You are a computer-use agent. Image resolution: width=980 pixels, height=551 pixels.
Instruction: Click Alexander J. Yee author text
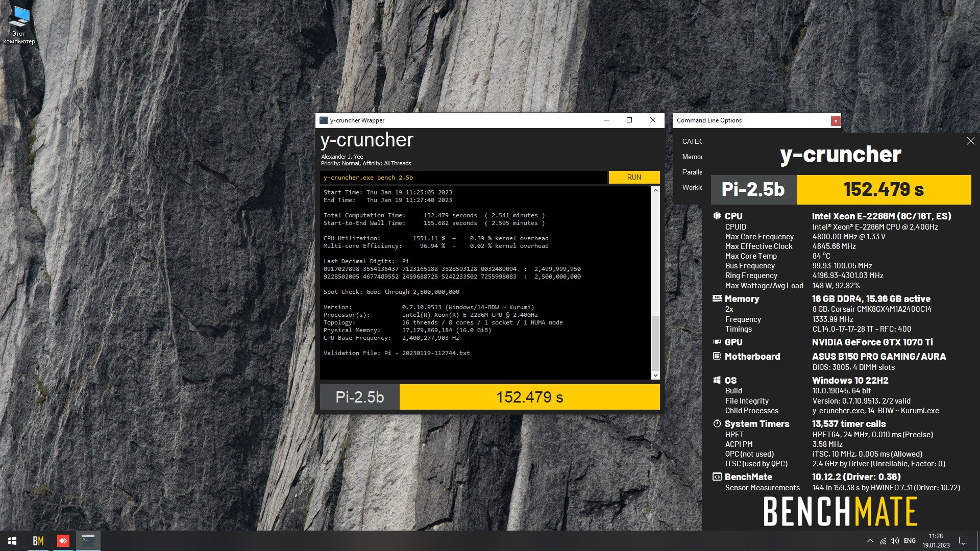(x=342, y=157)
